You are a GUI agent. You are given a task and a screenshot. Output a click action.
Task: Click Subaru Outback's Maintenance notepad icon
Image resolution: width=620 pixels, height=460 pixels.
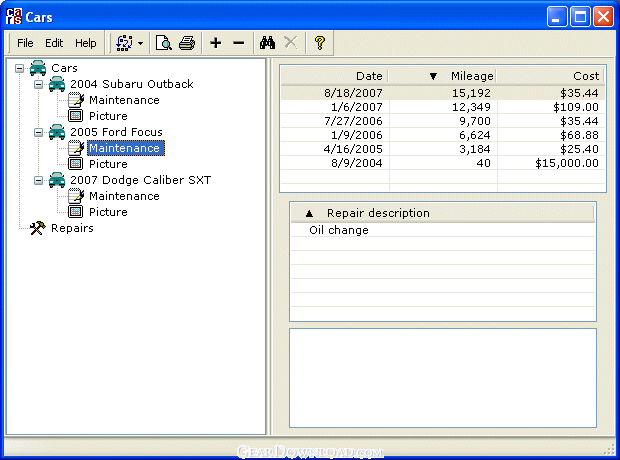(76, 100)
